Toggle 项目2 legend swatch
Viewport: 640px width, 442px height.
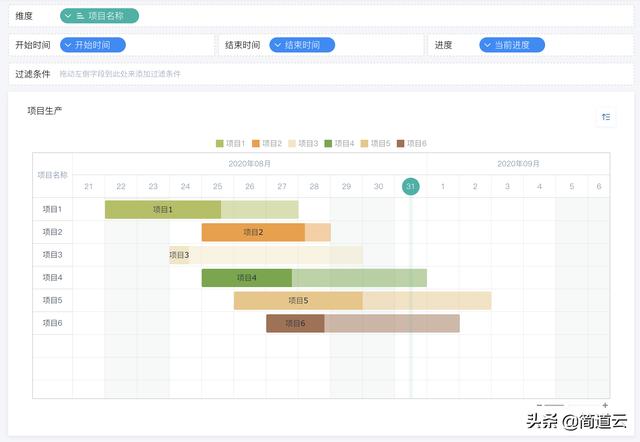[x=256, y=143]
